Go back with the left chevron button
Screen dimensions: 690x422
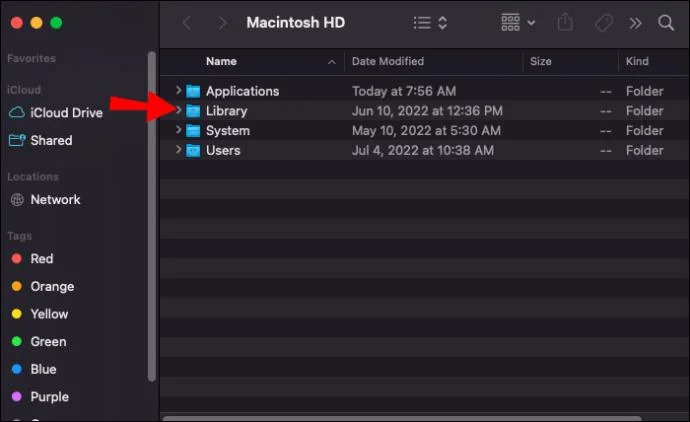click(x=187, y=23)
